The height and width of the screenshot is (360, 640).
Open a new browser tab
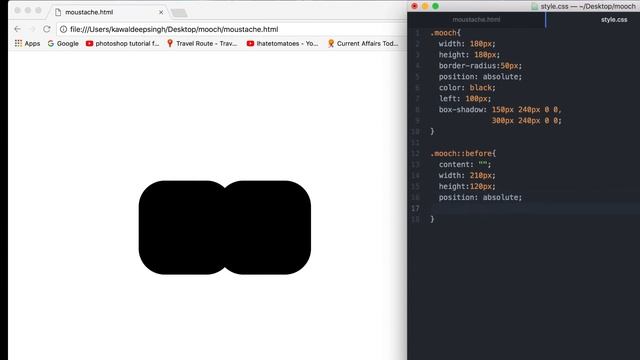coord(179,13)
